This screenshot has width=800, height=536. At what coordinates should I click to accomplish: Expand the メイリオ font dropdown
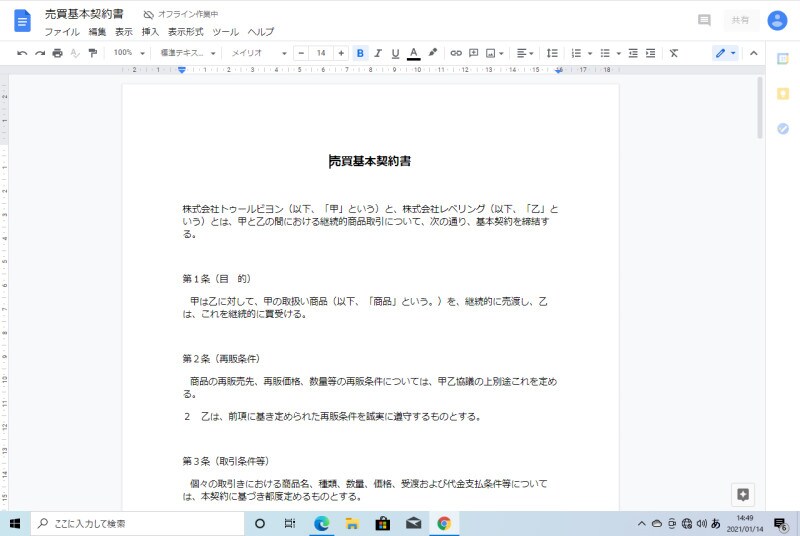pyautogui.click(x=258, y=53)
